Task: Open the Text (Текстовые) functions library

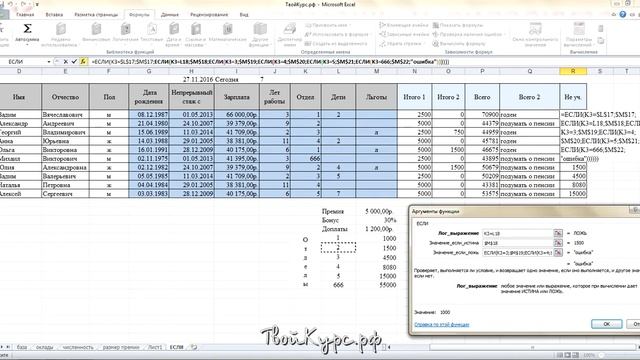Action: tap(151, 33)
